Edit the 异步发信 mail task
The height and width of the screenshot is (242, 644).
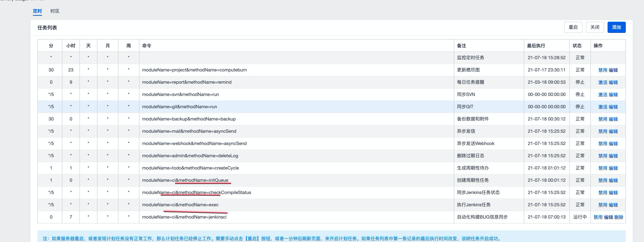(x=613, y=131)
